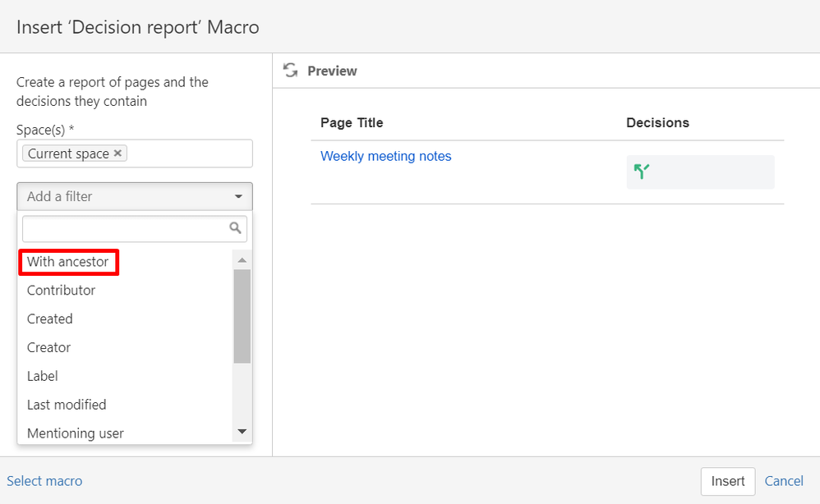The width and height of the screenshot is (820, 504).
Task: Select the With ancestor filter
Action: pyautogui.click(x=68, y=262)
